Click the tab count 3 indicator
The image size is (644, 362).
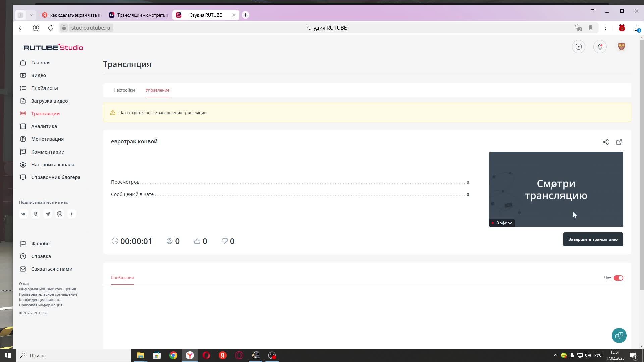tap(20, 15)
